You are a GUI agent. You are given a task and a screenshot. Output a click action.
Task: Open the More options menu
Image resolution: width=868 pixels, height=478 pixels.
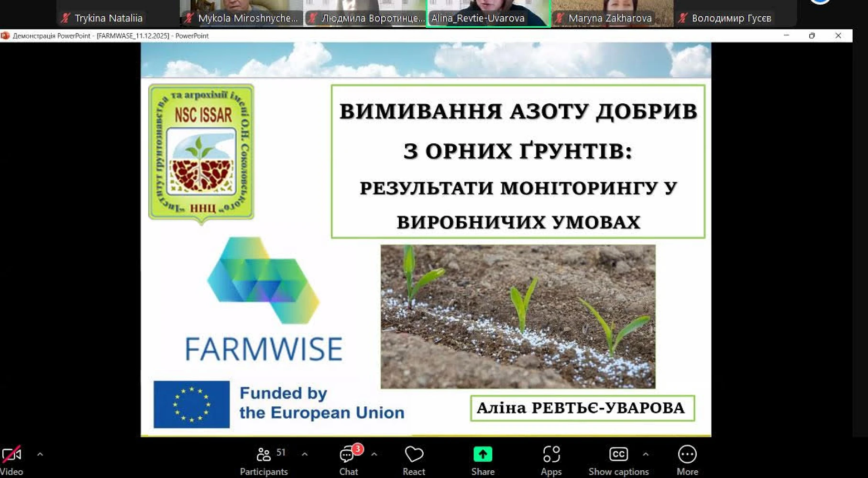(x=687, y=460)
